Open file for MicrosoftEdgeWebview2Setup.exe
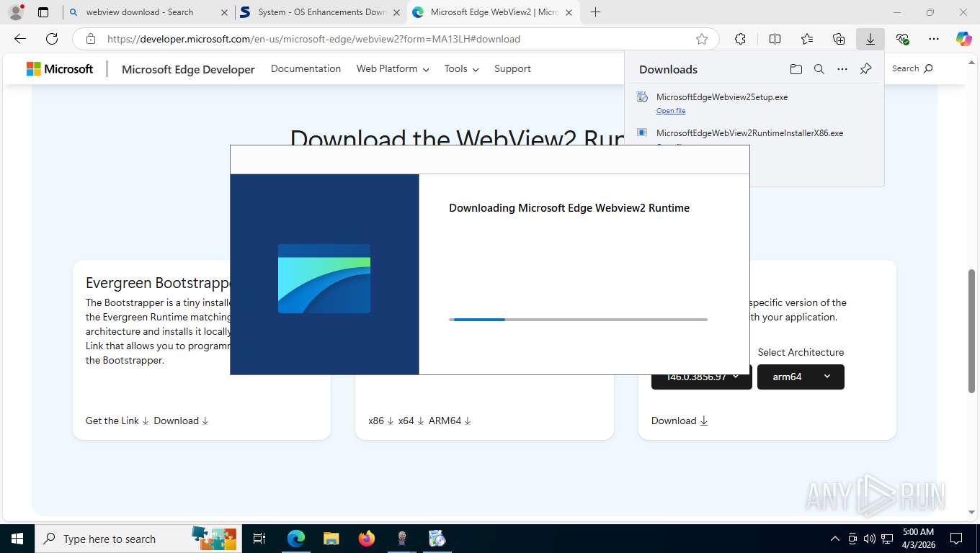 tap(671, 111)
